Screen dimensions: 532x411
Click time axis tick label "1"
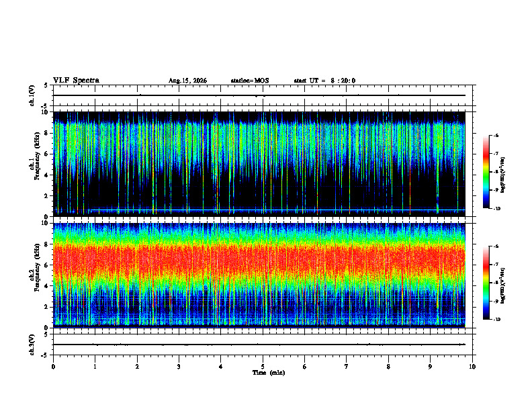click(x=95, y=367)
